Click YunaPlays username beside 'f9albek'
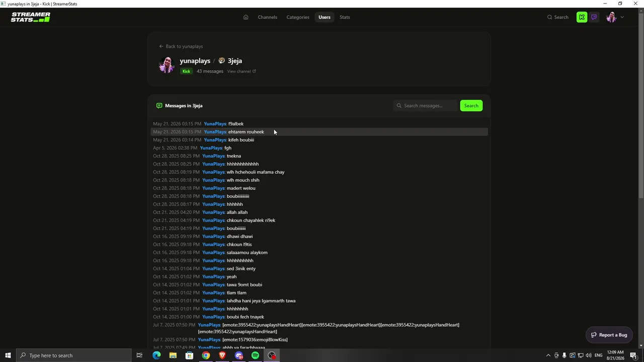 click(x=215, y=124)
